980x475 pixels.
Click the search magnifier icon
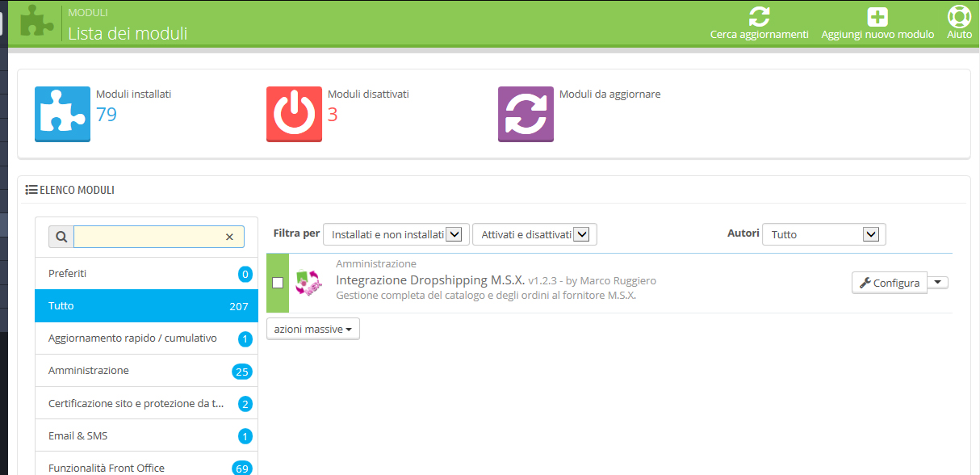click(61, 237)
